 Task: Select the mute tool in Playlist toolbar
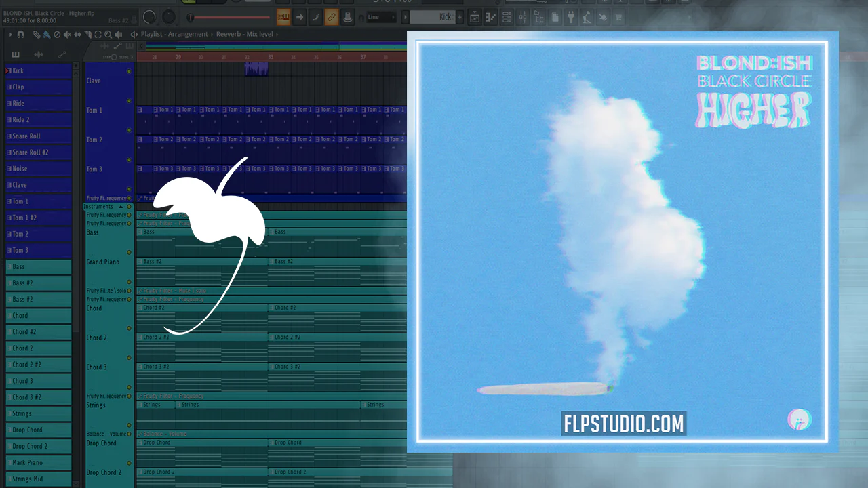coord(67,34)
